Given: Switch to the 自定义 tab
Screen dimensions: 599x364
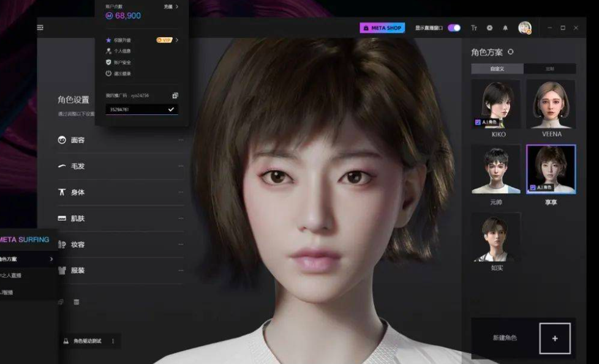Looking at the screenshot, I should (x=497, y=69).
